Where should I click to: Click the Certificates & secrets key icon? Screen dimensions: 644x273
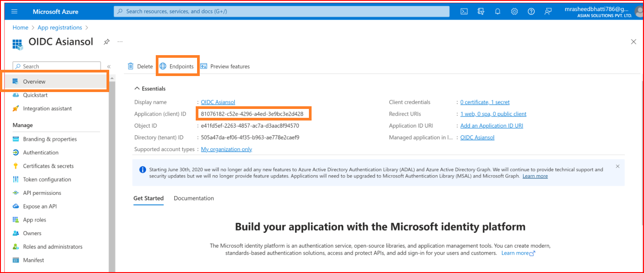(16, 166)
